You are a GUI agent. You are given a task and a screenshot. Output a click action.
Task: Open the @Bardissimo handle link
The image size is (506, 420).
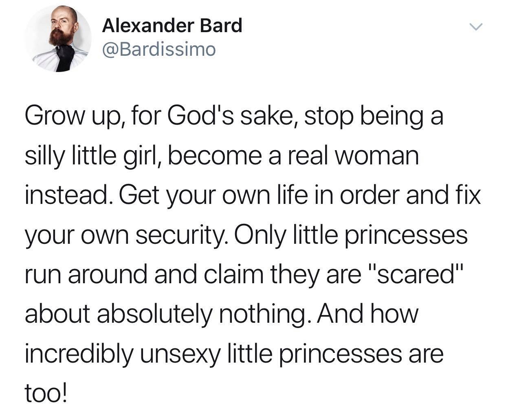tap(159, 50)
